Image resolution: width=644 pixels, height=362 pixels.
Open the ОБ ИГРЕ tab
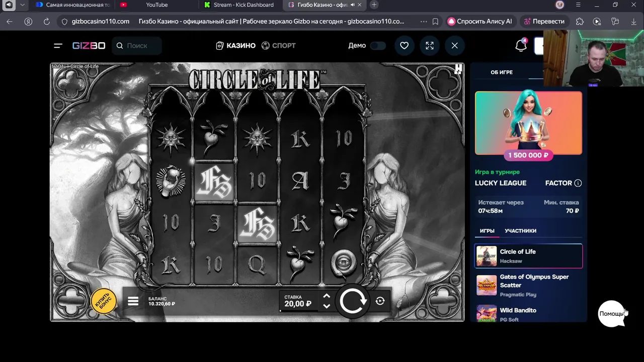pos(502,72)
